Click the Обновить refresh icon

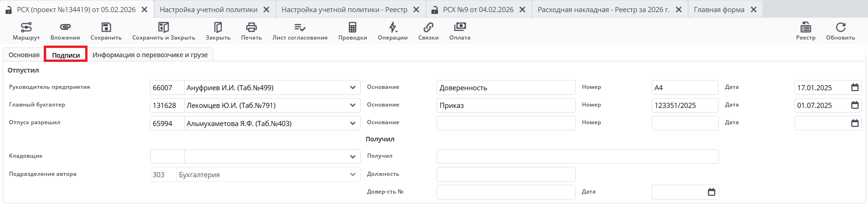point(840,27)
